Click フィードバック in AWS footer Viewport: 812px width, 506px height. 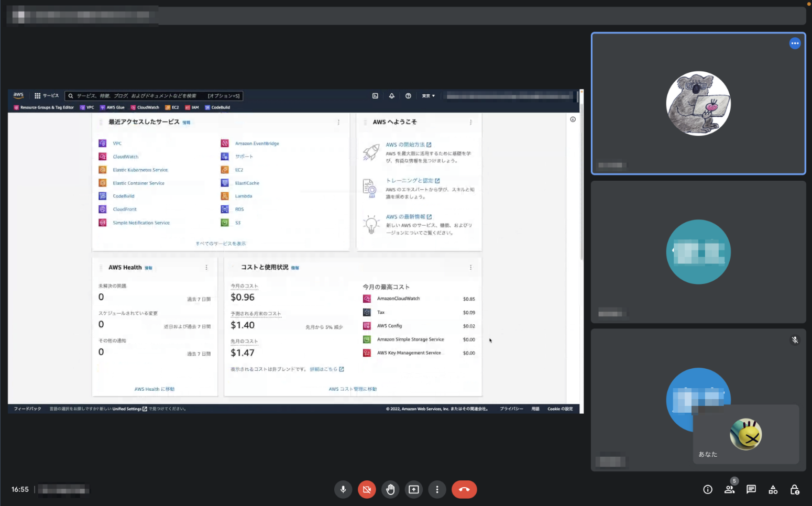tap(27, 409)
